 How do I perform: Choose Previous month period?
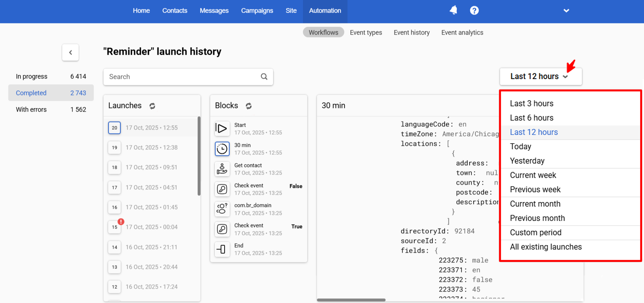click(x=570, y=218)
